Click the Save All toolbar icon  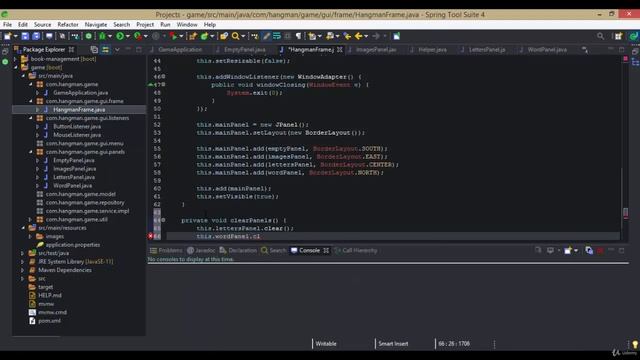coord(36,36)
